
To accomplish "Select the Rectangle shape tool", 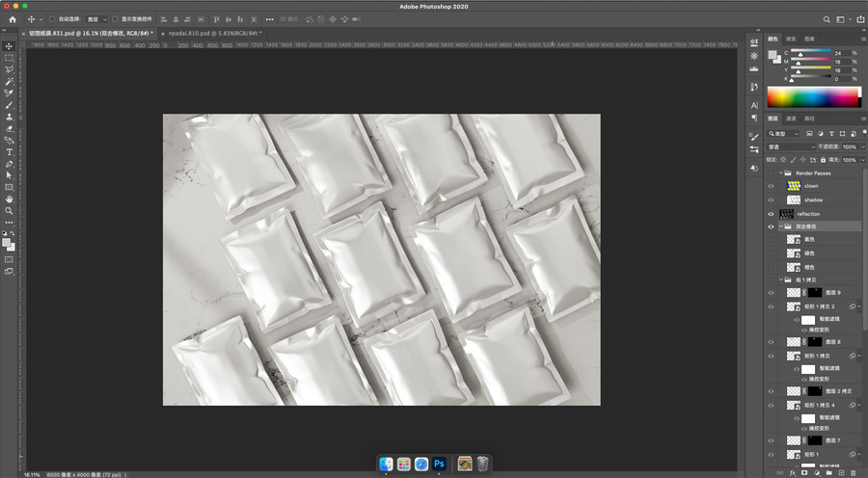I will point(9,188).
